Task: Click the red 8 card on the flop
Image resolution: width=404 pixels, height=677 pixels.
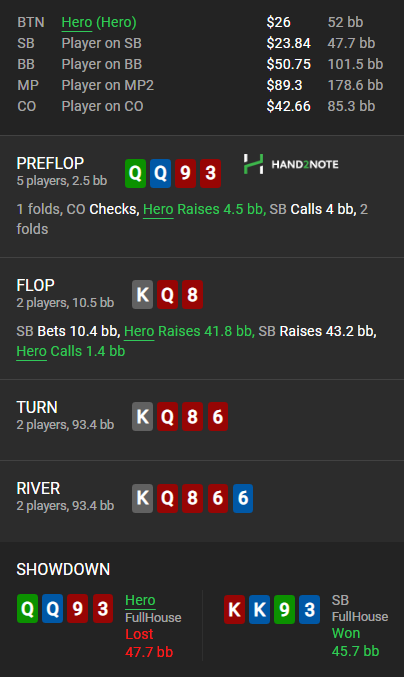Action: [x=193, y=294]
